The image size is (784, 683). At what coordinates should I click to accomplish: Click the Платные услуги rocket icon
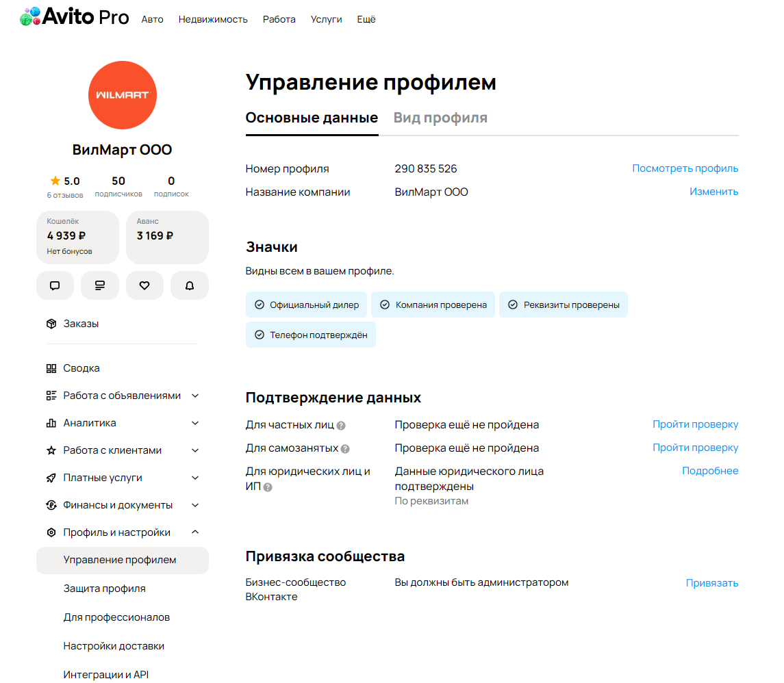tap(51, 478)
